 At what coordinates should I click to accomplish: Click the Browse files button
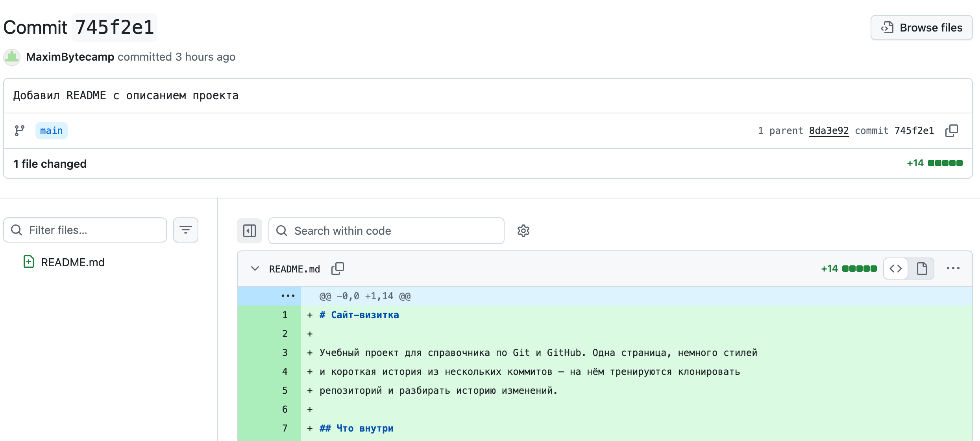pos(921,28)
